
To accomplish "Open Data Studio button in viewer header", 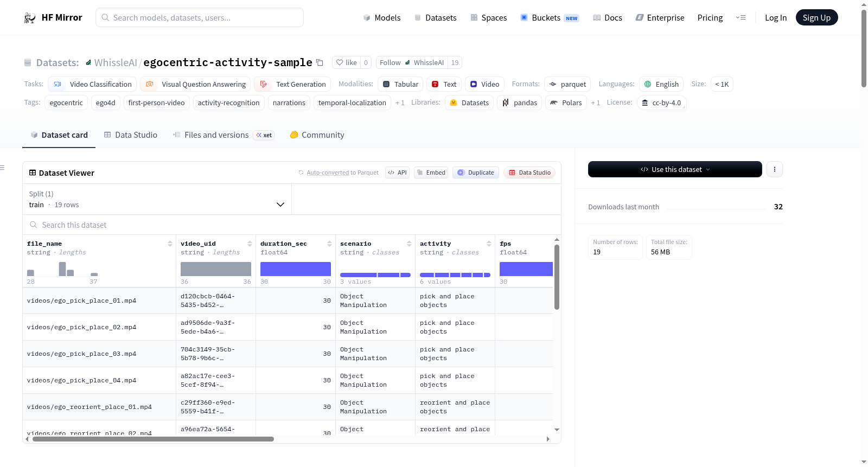I will point(529,172).
